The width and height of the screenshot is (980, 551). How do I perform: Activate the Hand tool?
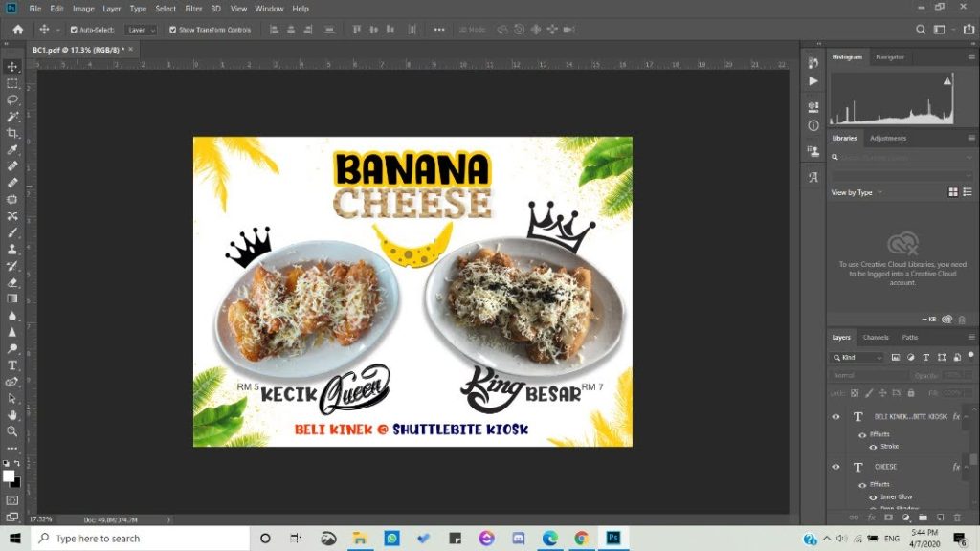coord(12,415)
